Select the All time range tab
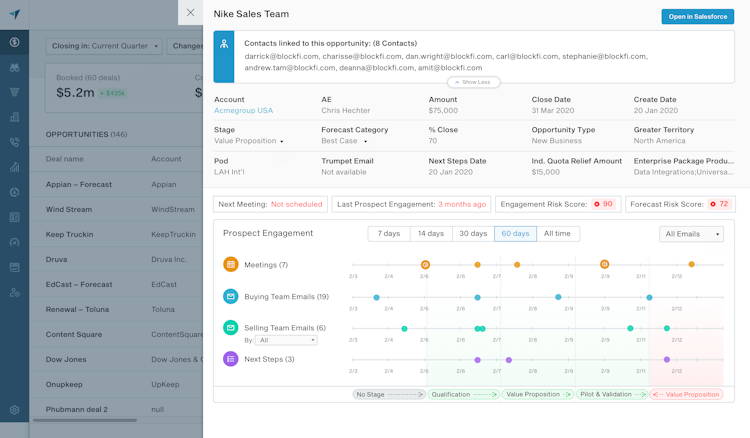 click(x=557, y=234)
